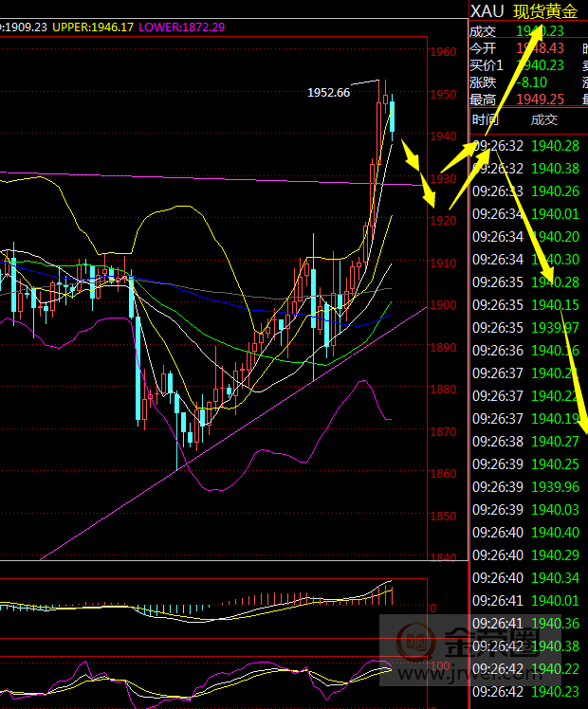Click the 1920 price axis label
588x709 pixels.
(x=443, y=221)
